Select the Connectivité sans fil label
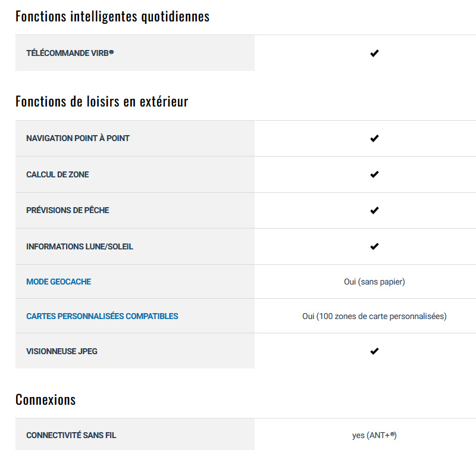The height and width of the screenshot is (450, 476). tap(71, 435)
